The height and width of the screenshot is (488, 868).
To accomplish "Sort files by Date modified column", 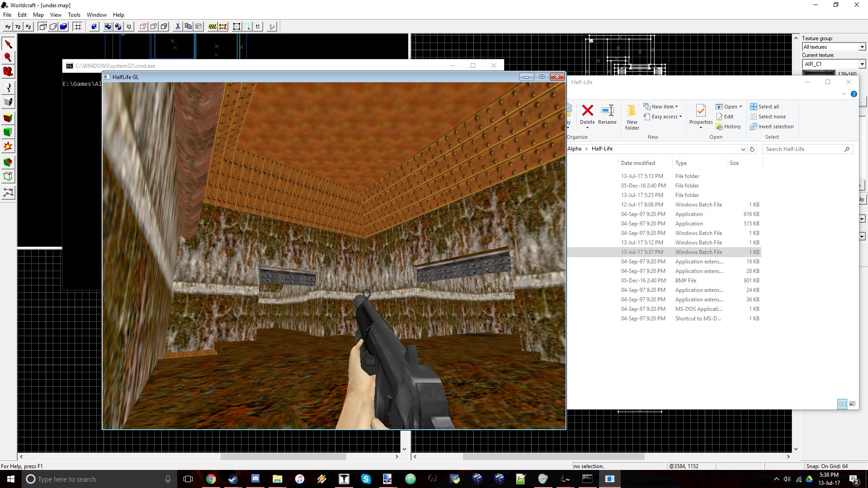I will click(638, 163).
